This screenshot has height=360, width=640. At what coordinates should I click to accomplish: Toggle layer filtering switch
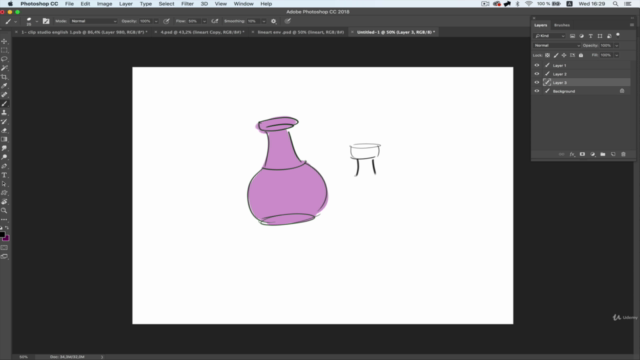(618, 36)
